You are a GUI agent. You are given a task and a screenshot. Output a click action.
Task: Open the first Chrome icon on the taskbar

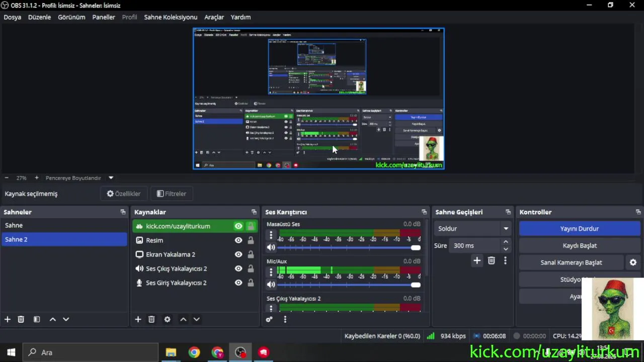point(194,352)
